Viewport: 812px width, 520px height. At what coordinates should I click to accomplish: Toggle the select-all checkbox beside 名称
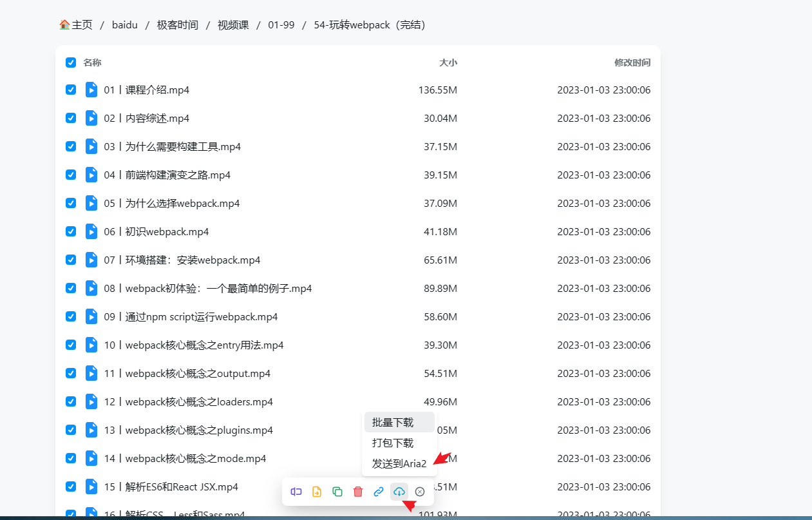coord(71,63)
